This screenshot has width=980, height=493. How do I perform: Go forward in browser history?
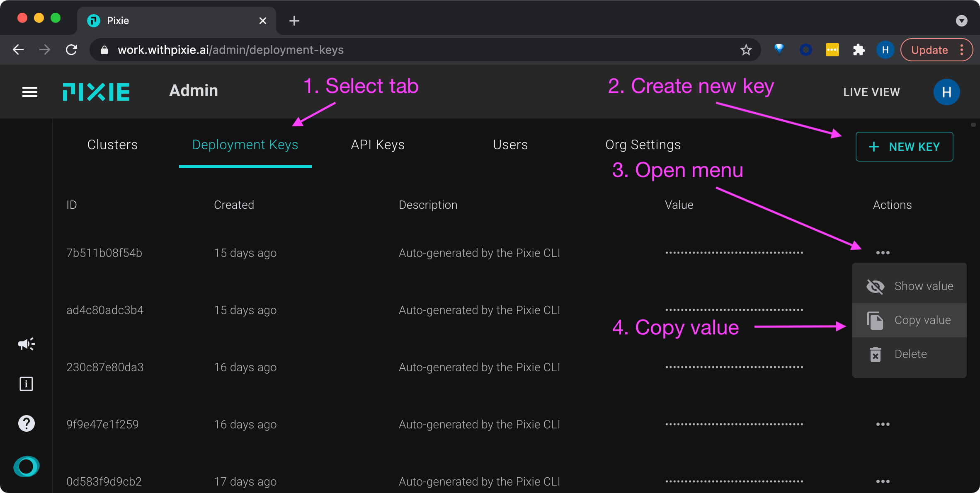point(45,50)
